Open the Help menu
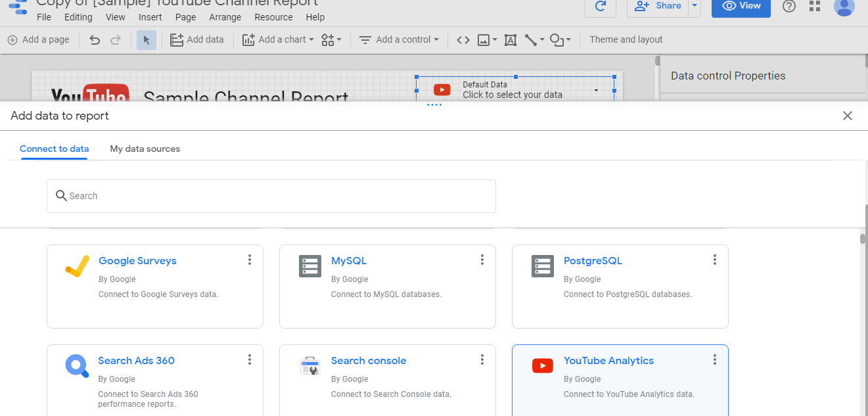The image size is (868, 416). tap(315, 17)
